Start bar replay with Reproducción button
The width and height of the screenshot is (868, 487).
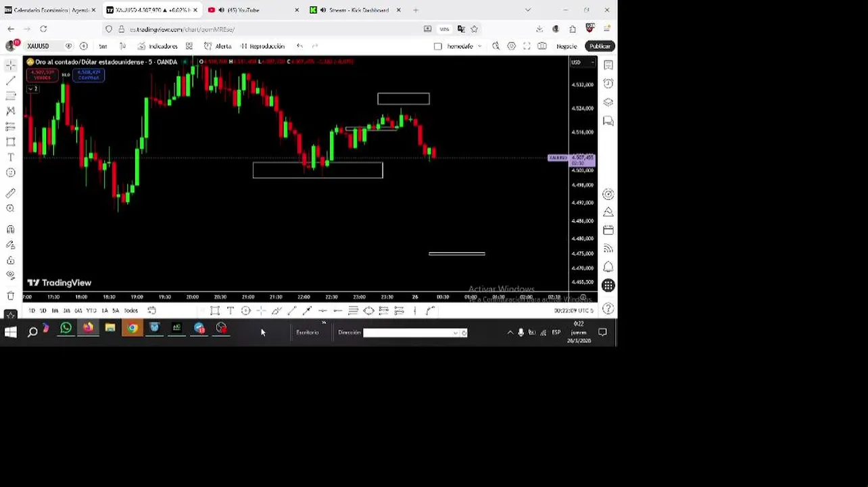[262, 46]
